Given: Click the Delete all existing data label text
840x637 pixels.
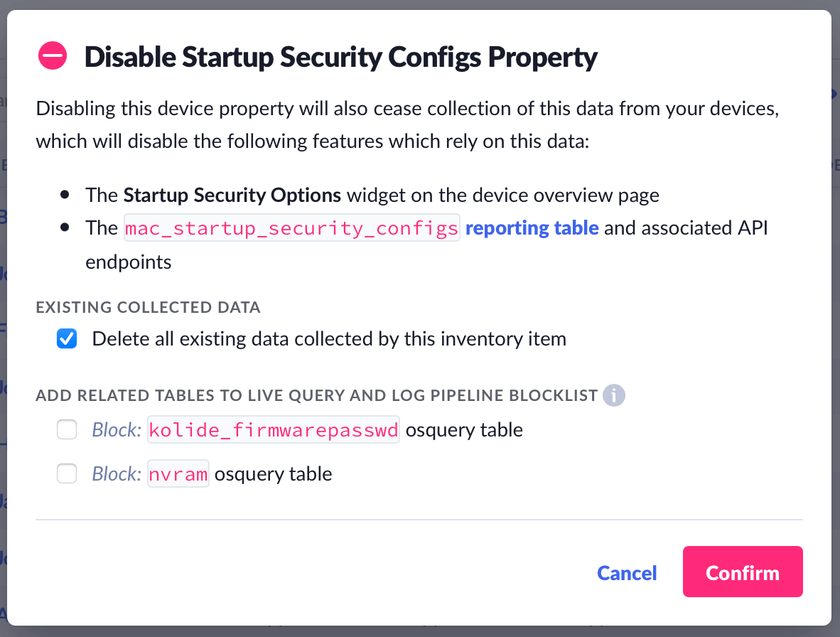Looking at the screenshot, I should point(329,339).
